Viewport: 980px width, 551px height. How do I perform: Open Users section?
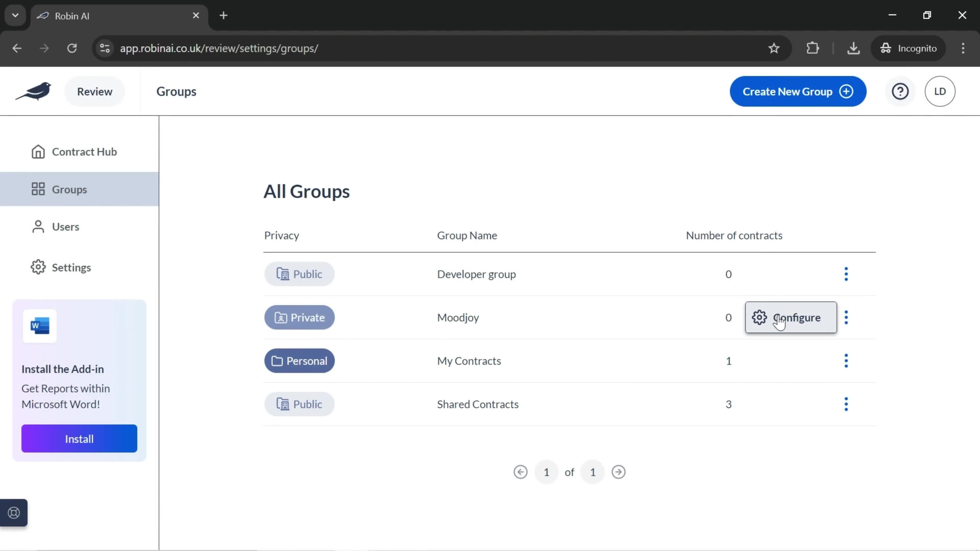pyautogui.click(x=65, y=226)
